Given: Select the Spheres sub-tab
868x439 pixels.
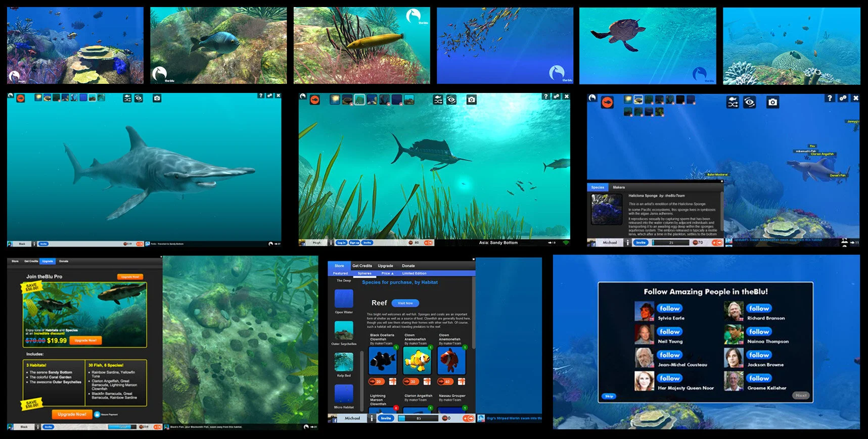Looking at the screenshot, I should [x=364, y=273].
